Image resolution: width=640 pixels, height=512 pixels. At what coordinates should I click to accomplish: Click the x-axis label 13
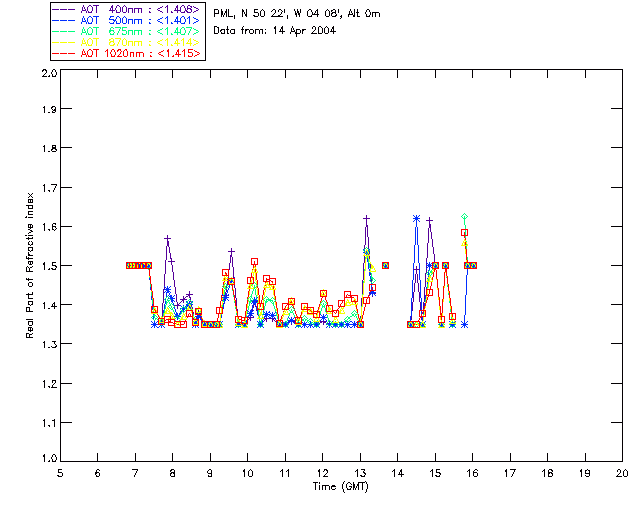point(360,473)
